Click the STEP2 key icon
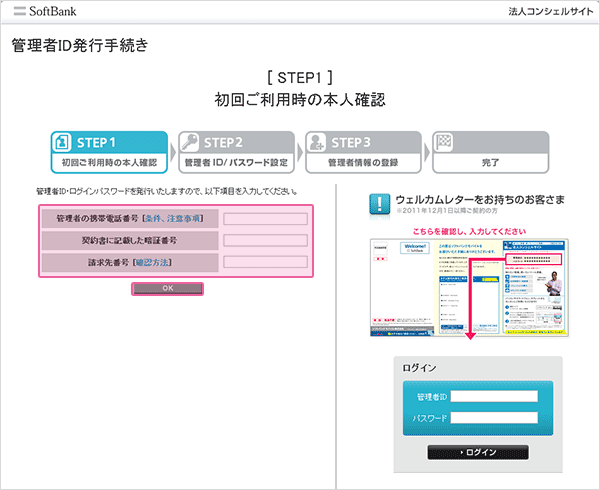The width and height of the screenshot is (600, 490). [x=189, y=141]
